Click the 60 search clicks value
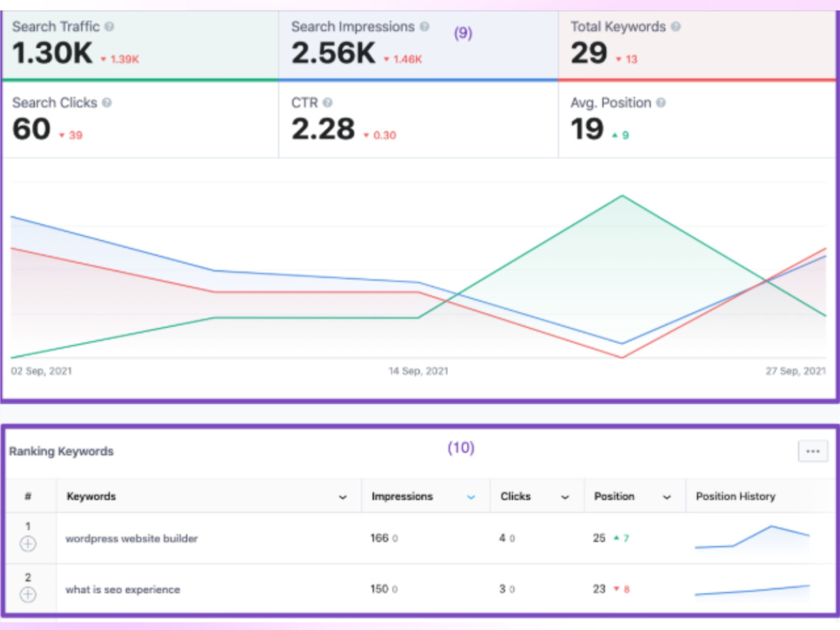 coord(32,129)
